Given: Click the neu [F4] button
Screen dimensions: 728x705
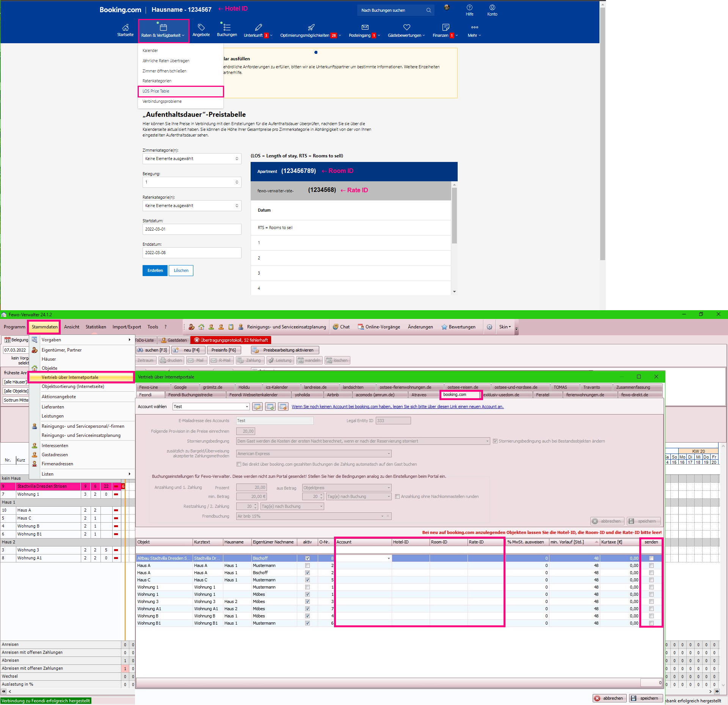Looking at the screenshot, I should click(x=188, y=350).
